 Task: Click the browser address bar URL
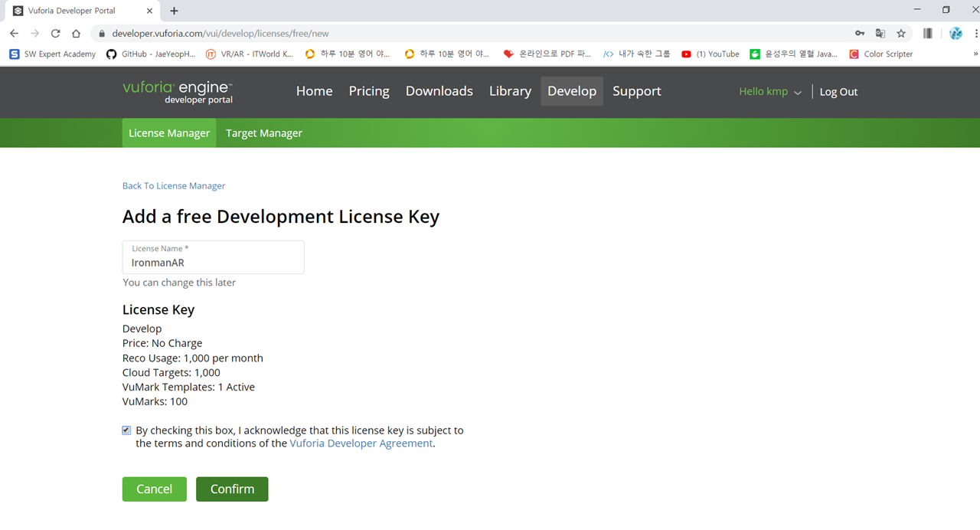click(x=220, y=34)
